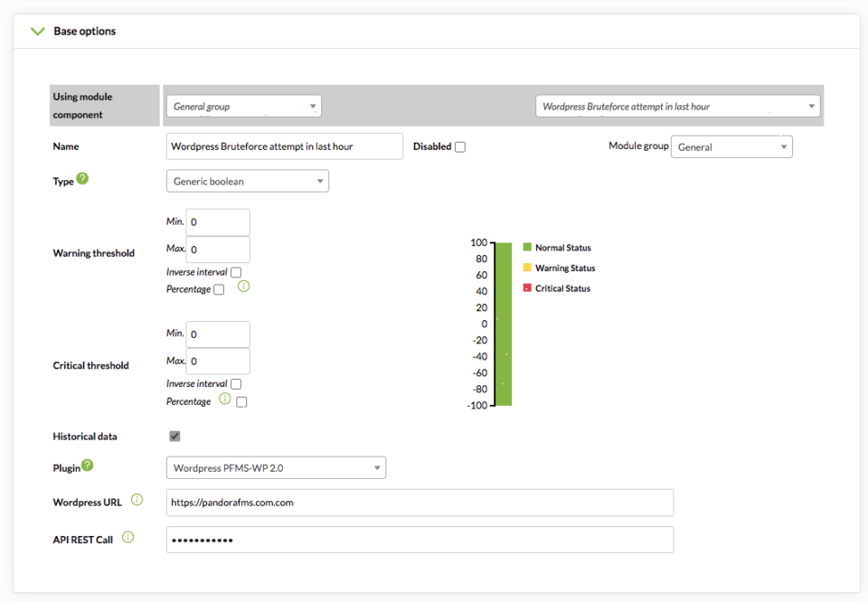Click the Critical Percentage info icon
The width and height of the screenshot is (868, 602).
tap(225, 399)
